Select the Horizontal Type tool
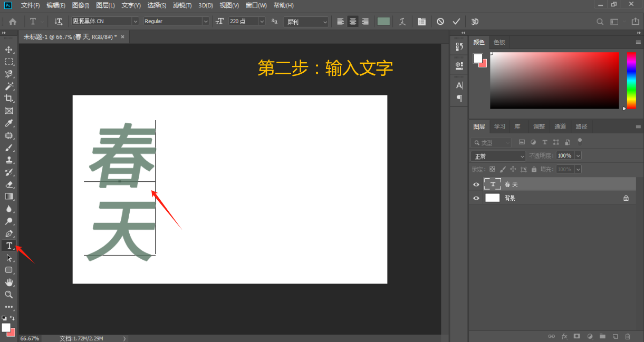644x342 pixels. click(x=9, y=246)
